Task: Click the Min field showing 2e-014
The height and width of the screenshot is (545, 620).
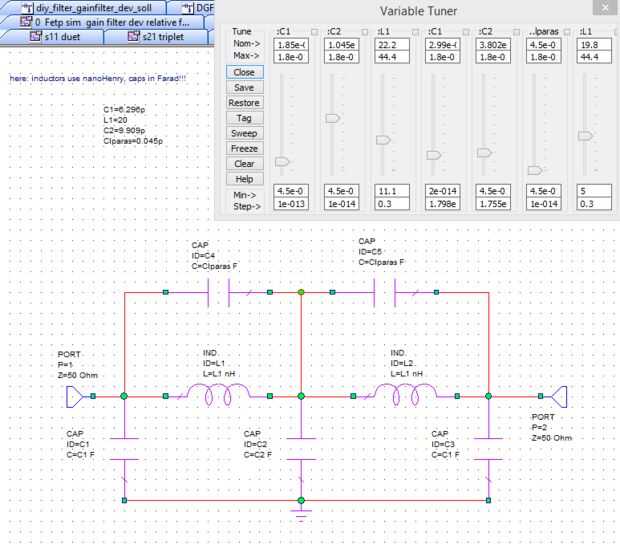Action: point(442,191)
